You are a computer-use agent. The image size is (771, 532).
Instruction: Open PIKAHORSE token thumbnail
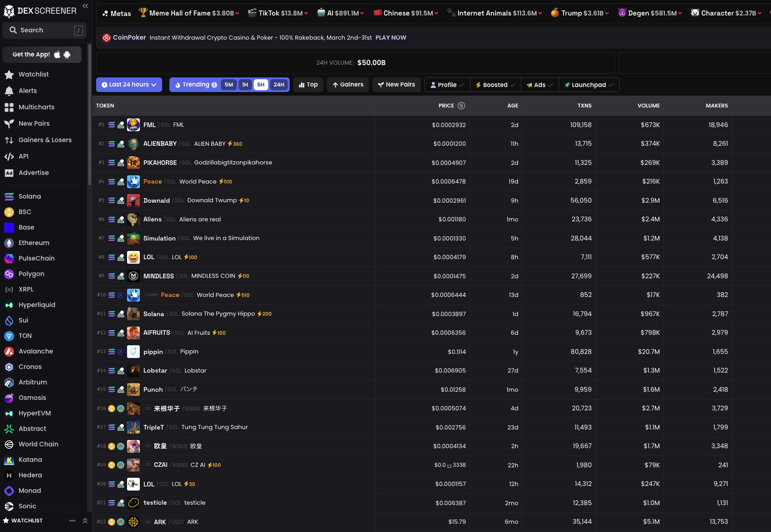[133, 163]
